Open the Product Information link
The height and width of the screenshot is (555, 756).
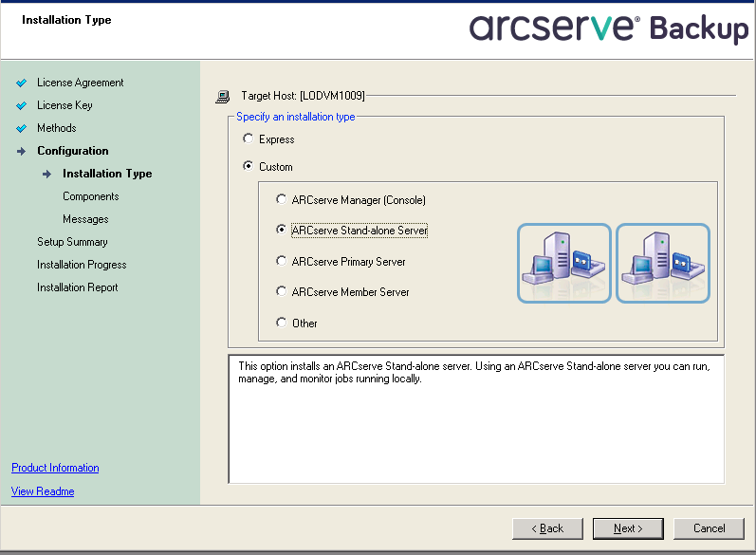pyautogui.click(x=55, y=468)
